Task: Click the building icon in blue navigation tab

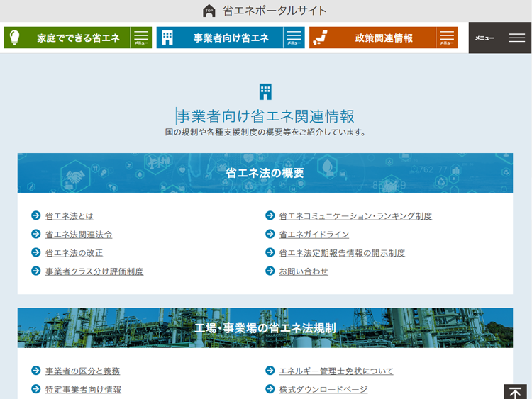Action: point(167,38)
